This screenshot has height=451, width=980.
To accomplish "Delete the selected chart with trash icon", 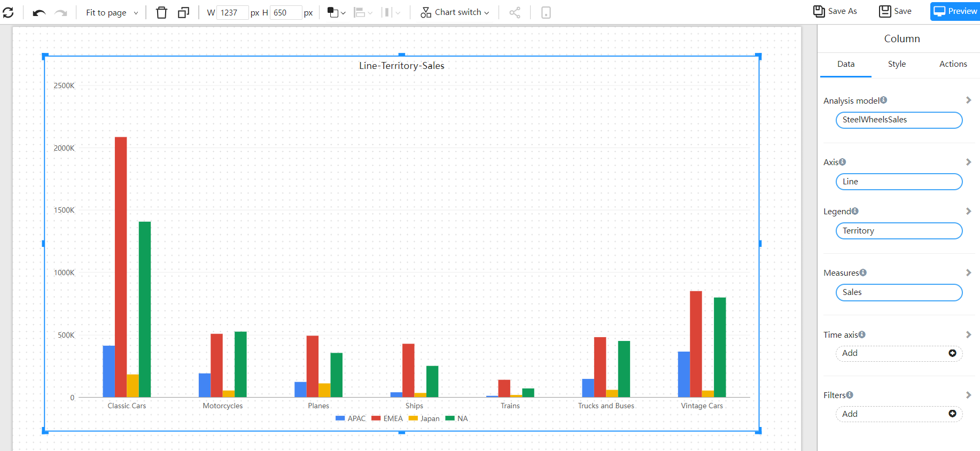I will 161,12.
